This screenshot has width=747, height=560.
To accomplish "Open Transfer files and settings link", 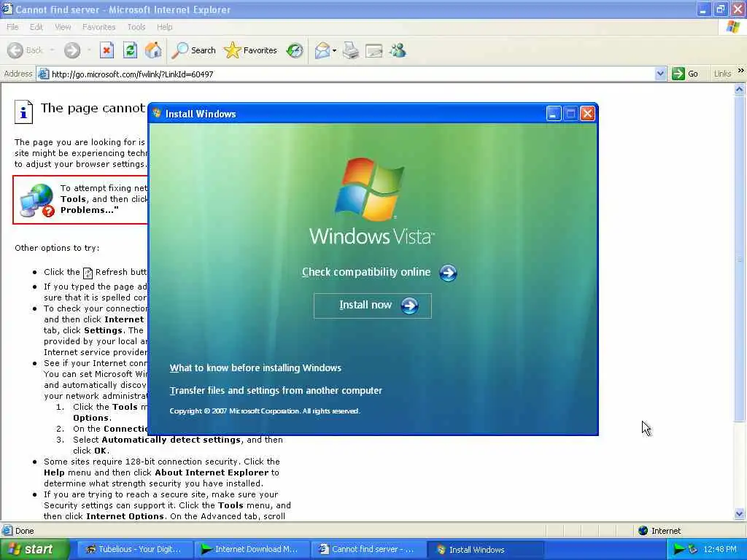I will coord(276,391).
